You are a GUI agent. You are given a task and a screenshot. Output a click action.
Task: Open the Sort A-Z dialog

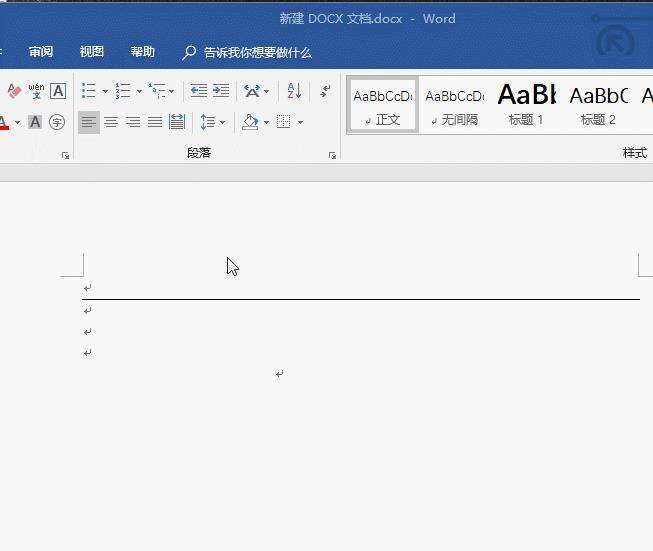294,91
